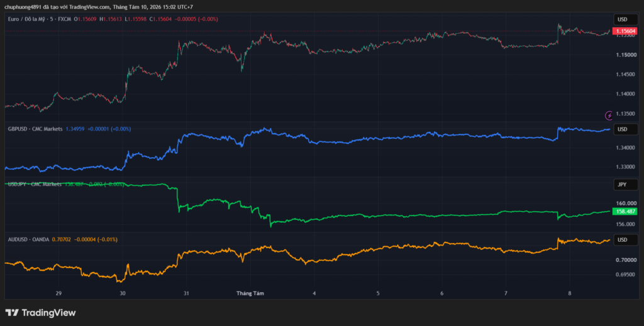Screen dimensions: 644x326
Task: Open USD currency selector in GBPUSD pane
Action: tap(626, 129)
